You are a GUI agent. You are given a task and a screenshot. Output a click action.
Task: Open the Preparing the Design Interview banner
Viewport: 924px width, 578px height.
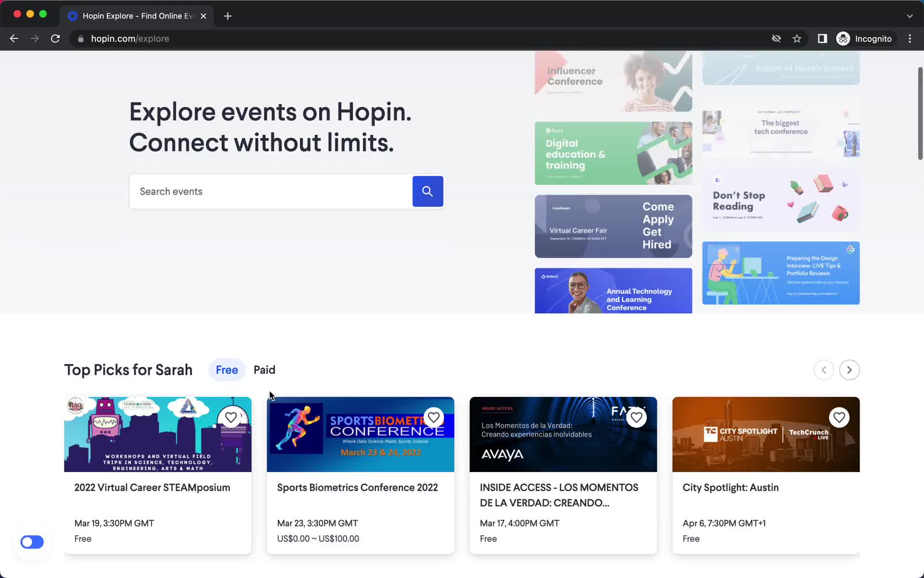coord(781,273)
